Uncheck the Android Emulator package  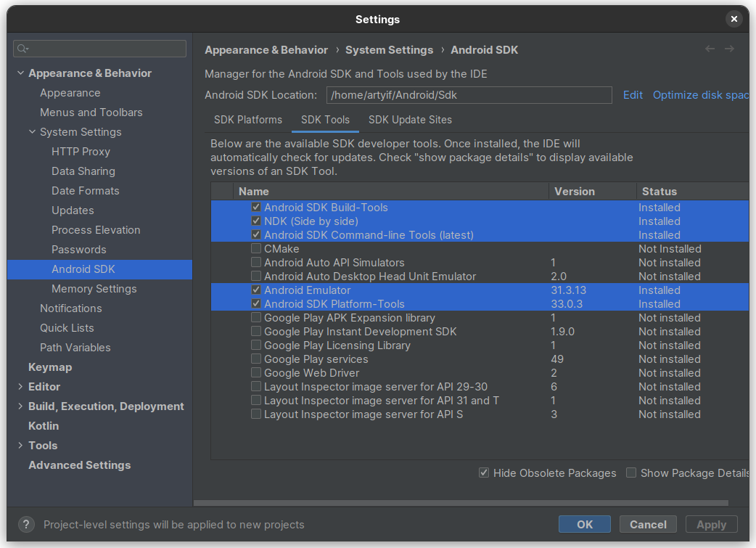coord(255,290)
